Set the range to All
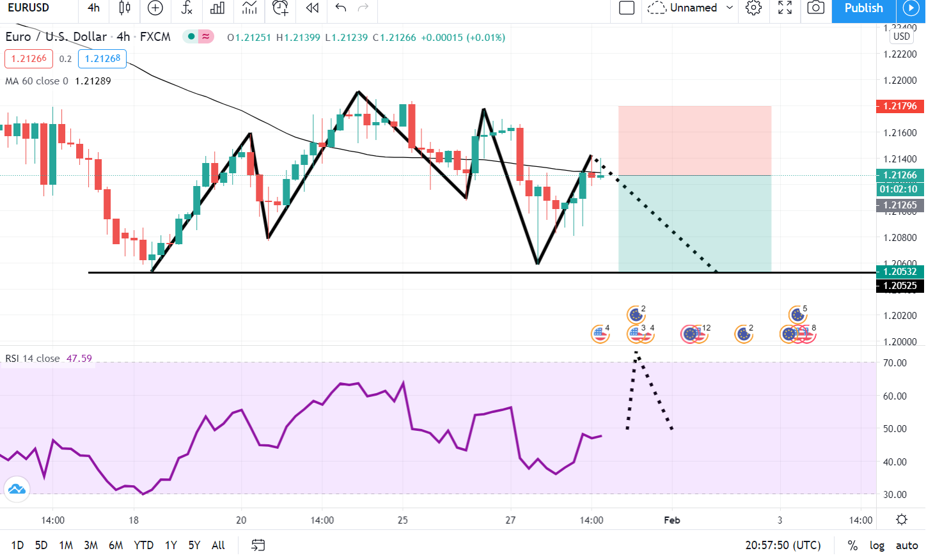 click(x=218, y=545)
